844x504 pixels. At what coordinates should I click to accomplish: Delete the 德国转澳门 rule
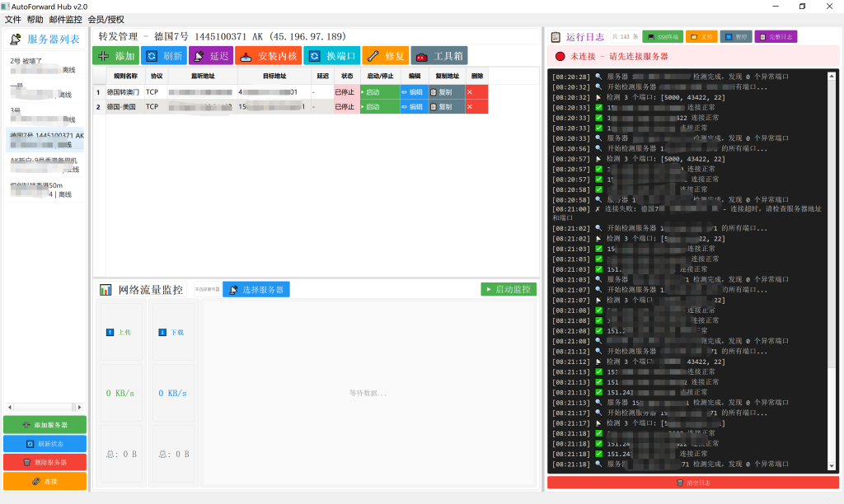[x=477, y=92]
